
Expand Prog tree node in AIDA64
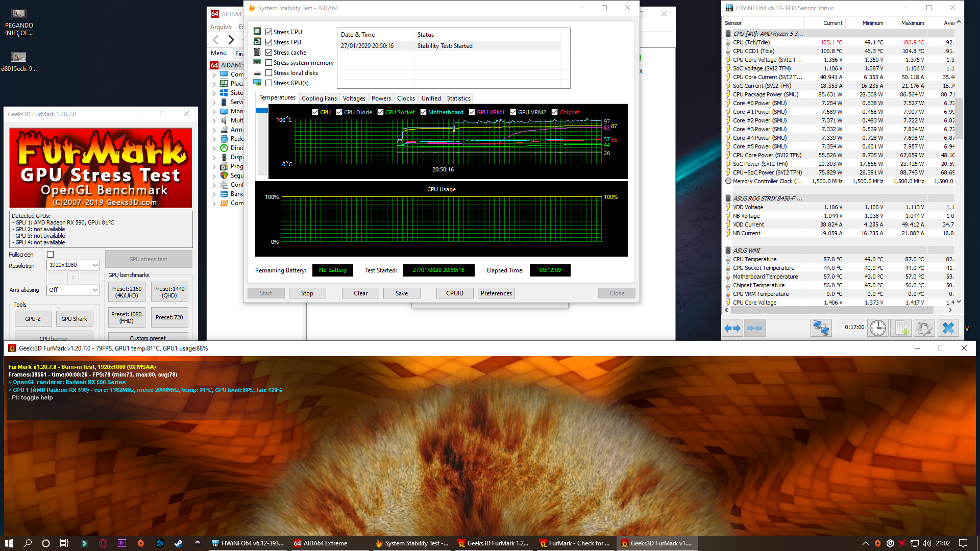pyautogui.click(x=214, y=166)
